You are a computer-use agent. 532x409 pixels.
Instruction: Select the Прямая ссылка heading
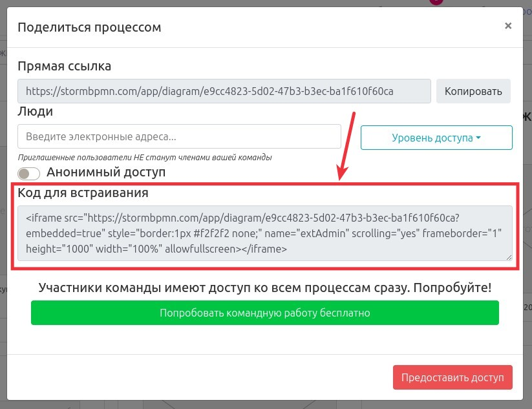(65, 66)
